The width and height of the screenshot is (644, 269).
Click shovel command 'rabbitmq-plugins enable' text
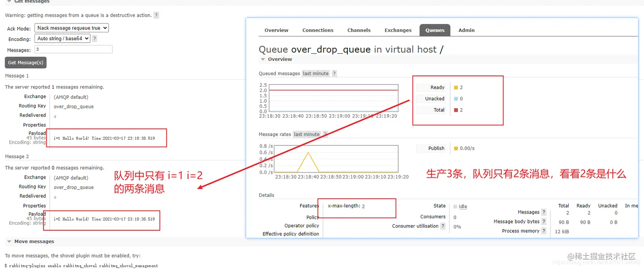click(36, 266)
